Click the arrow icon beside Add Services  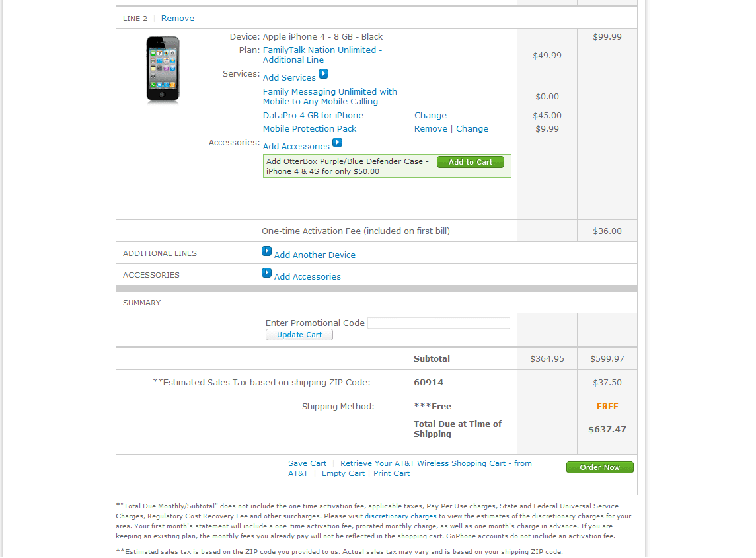[x=324, y=74]
